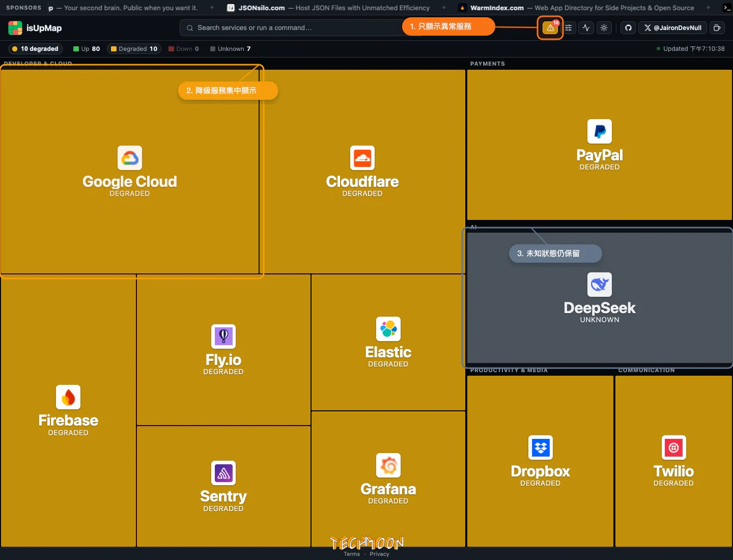Click the Elastic service icon
This screenshot has width=733, height=560.
tap(388, 329)
